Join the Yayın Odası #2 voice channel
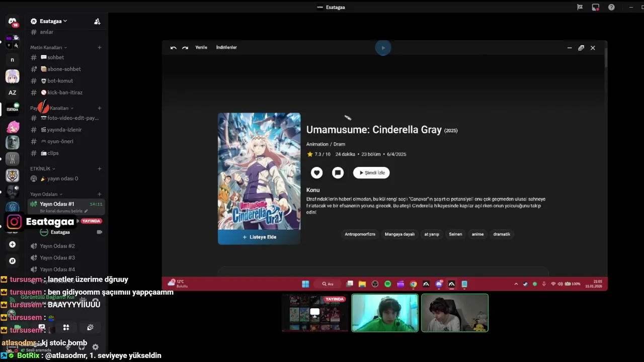The image size is (644, 362). (66, 246)
